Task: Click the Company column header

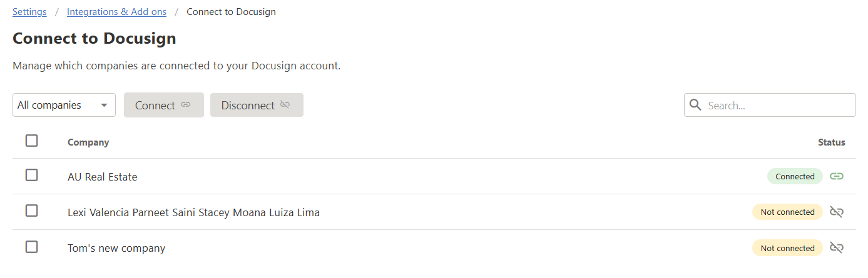Action: (x=88, y=142)
